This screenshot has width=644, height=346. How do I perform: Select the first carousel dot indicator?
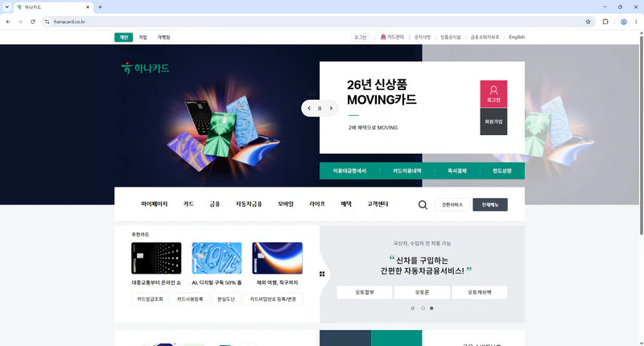(x=423, y=308)
